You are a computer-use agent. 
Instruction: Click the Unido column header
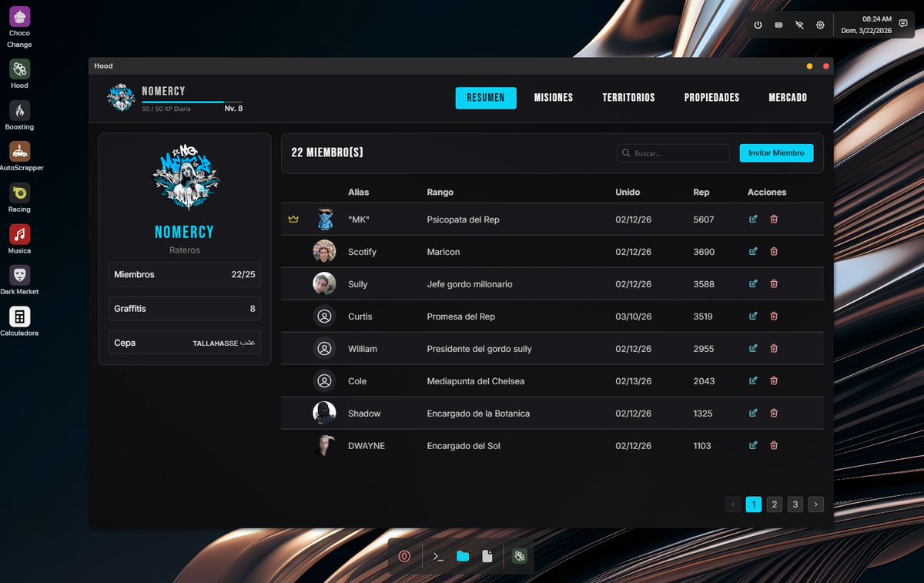point(628,193)
